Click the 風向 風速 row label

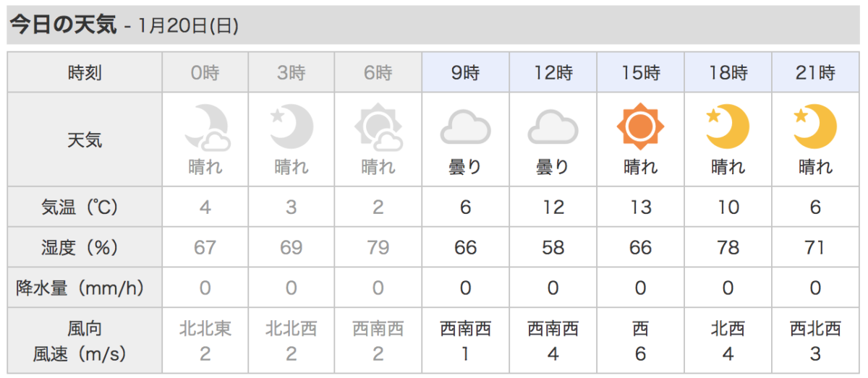[85, 341]
